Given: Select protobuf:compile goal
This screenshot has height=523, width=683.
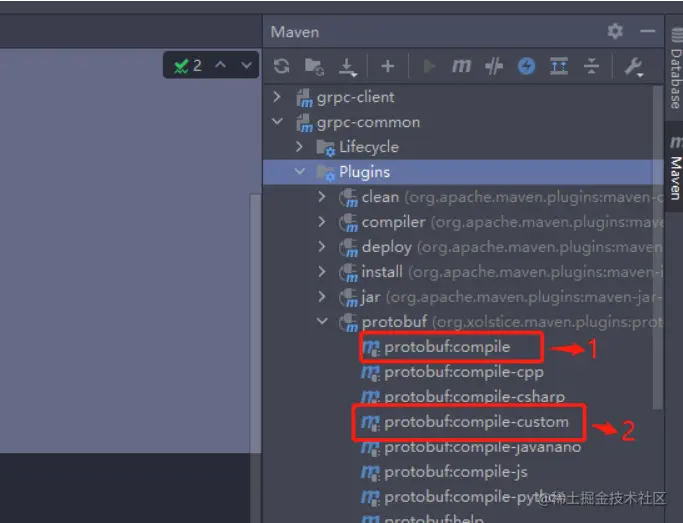Looking at the screenshot, I should coord(447,347).
